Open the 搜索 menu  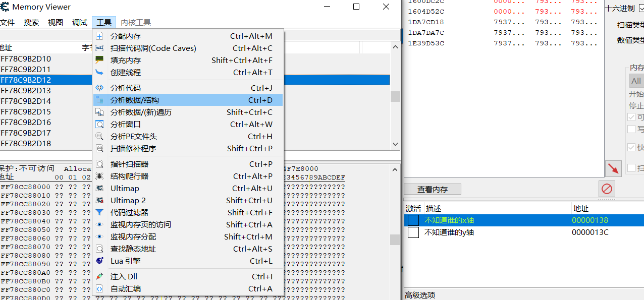click(x=31, y=22)
